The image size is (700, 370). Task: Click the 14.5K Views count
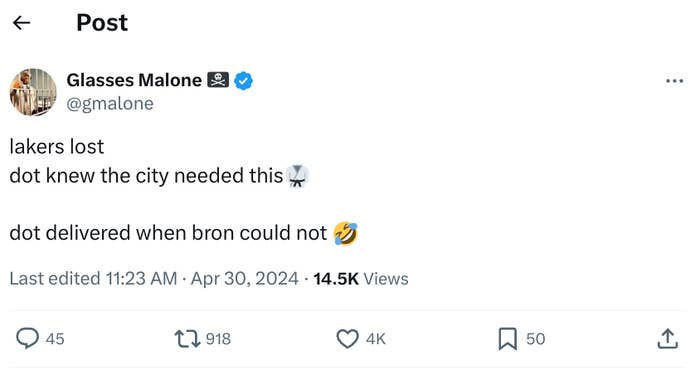click(x=361, y=279)
